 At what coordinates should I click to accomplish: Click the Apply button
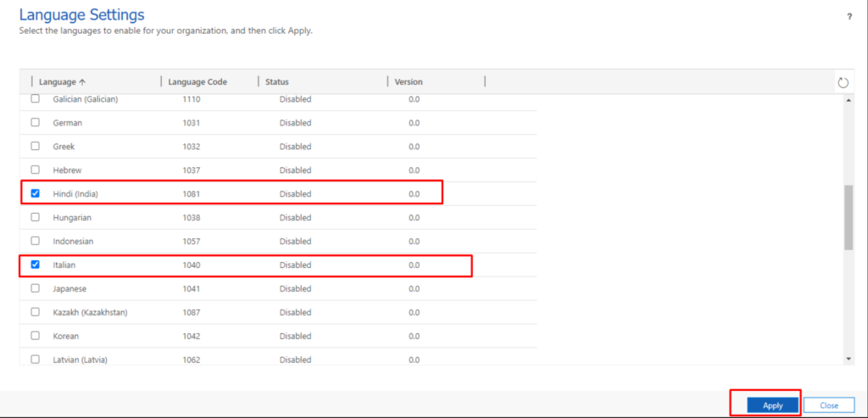[x=773, y=405]
